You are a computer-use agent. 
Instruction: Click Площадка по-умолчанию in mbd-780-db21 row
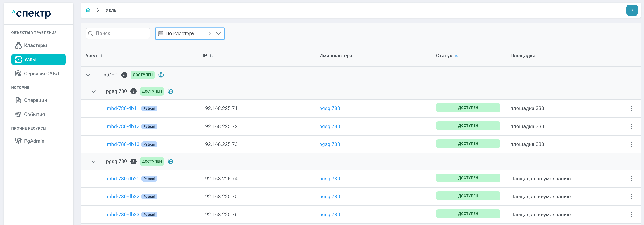(x=540, y=179)
